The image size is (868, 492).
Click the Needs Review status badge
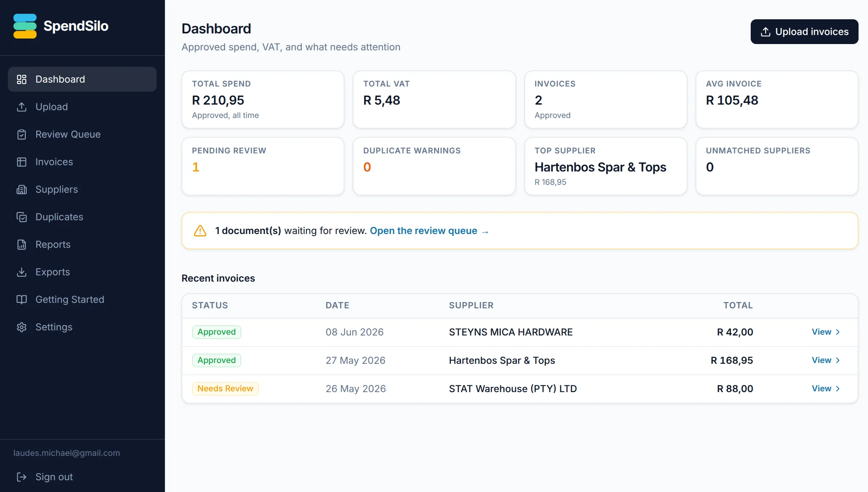pyautogui.click(x=225, y=389)
